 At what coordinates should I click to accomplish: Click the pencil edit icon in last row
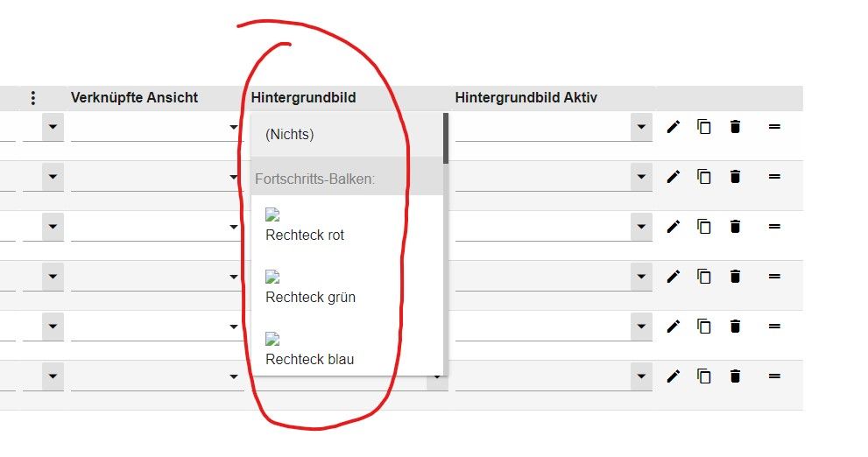(673, 376)
